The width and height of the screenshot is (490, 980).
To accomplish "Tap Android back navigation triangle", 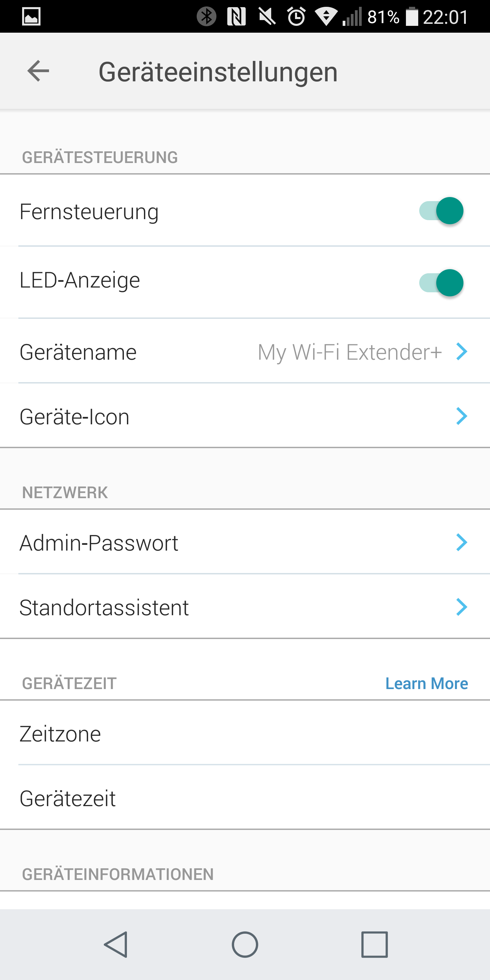I will (x=116, y=944).
